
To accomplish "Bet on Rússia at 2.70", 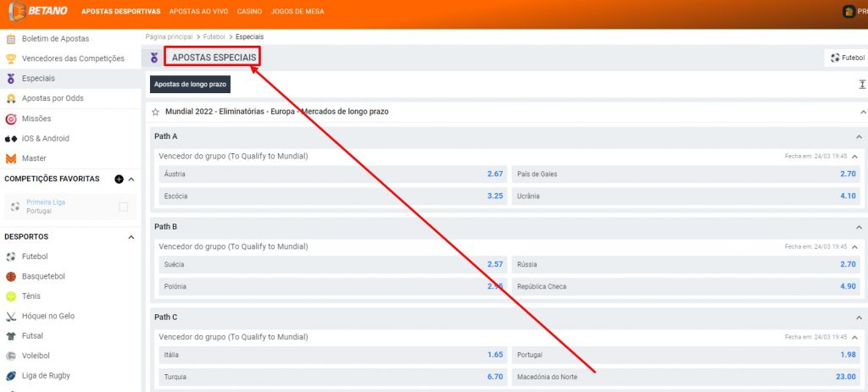I will (x=686, y=264).
